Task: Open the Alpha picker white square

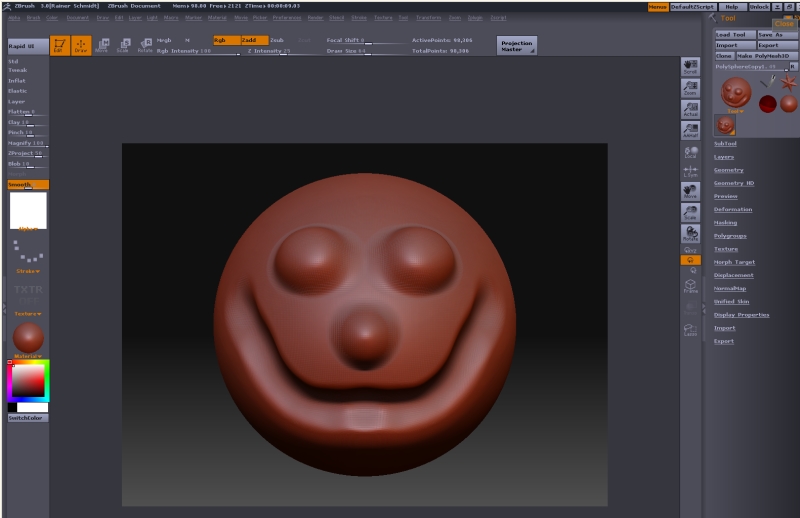Action: pos(28,211)
